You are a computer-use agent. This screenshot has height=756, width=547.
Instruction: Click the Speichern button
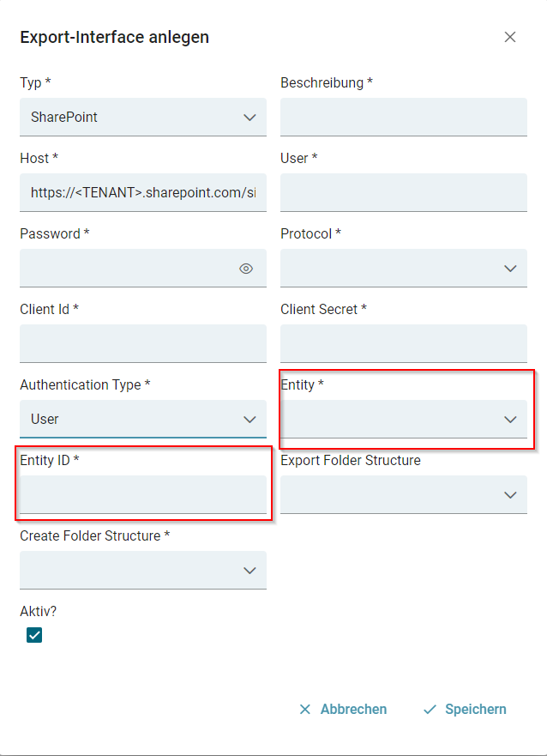click(465, 710)
